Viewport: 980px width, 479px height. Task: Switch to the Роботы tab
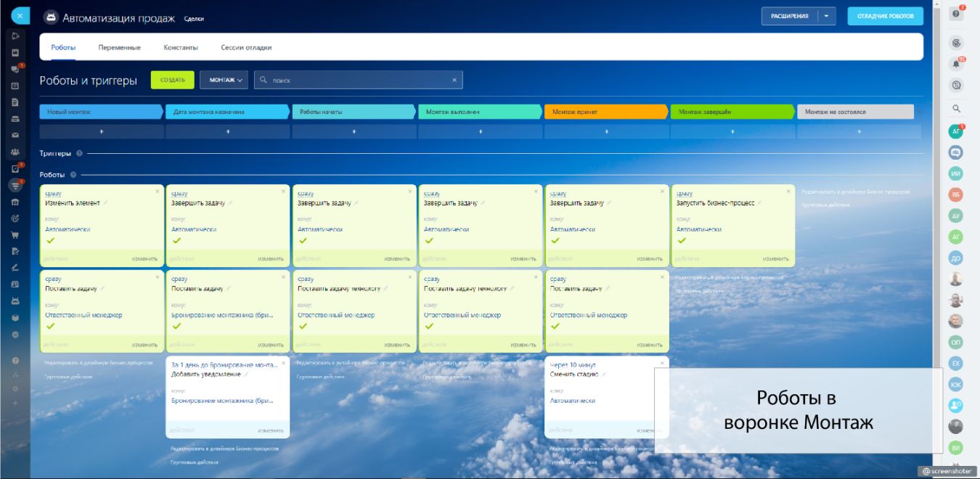point(63,47)
